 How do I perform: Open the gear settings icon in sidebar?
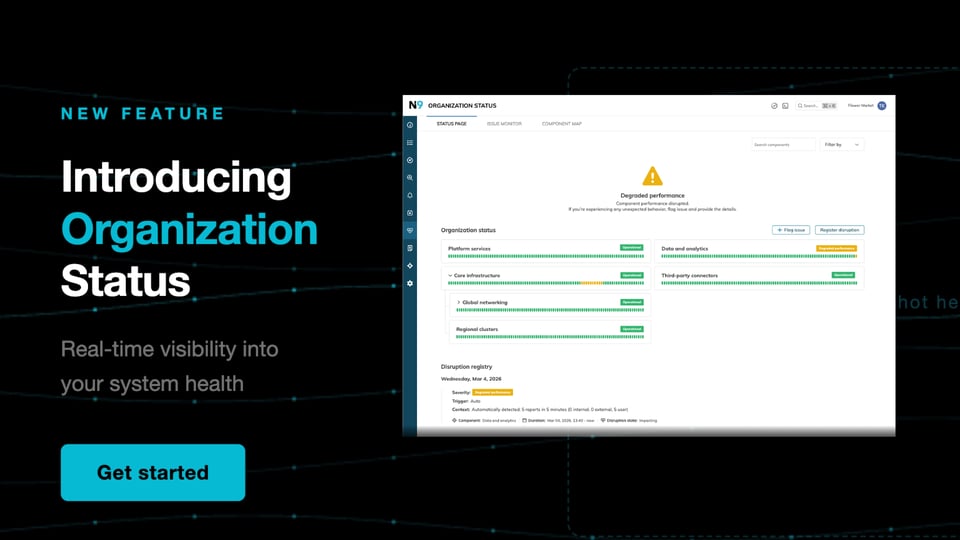pyautogui.click(x=410, y=284)
